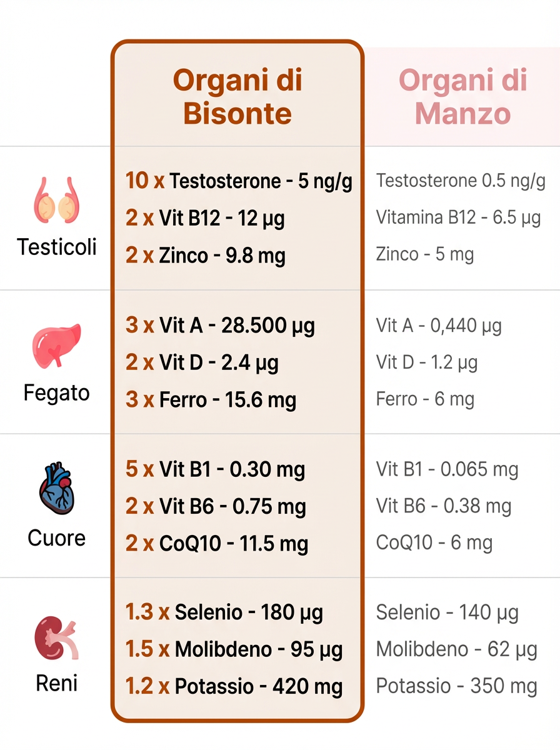Image resolution: width=560 pixels, height=750 pixels.
Task: Click the 5 x Vit B1 bison entry
Action: coord(215,469)
